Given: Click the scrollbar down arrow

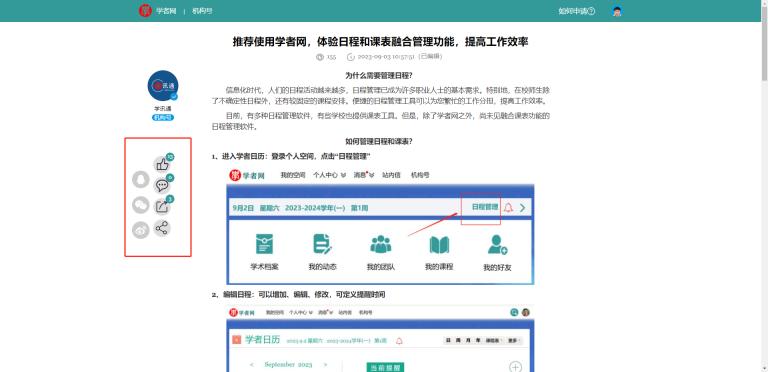Looking at the screenshot, I should (x=764, y=368).
